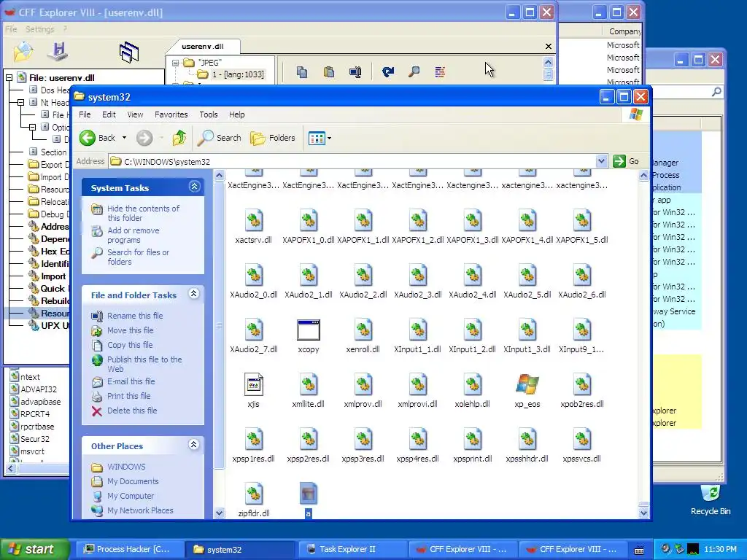Select the xpssvcs.dll file icon
747x560 pixels.
click(581, 440)
